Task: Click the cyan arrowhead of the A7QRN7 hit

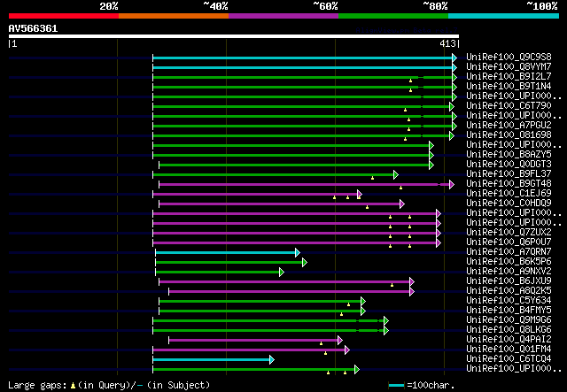Action: [298, 253]
